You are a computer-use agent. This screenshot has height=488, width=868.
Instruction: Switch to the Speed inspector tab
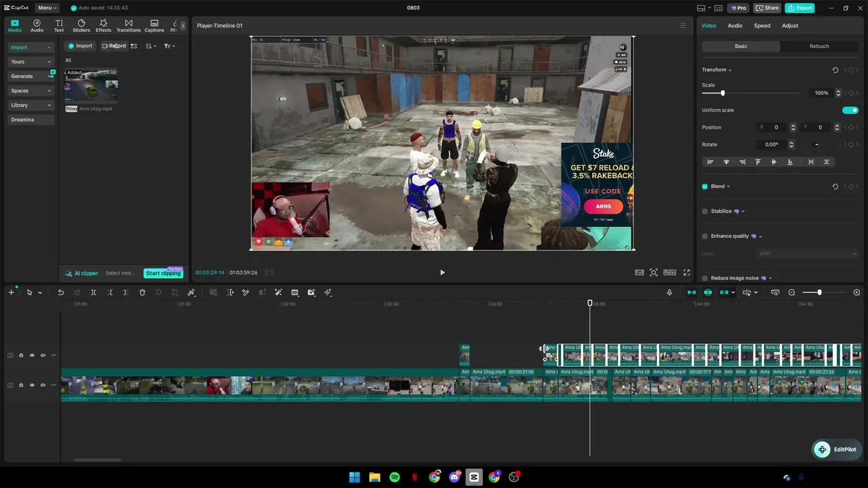pos(762,26)
